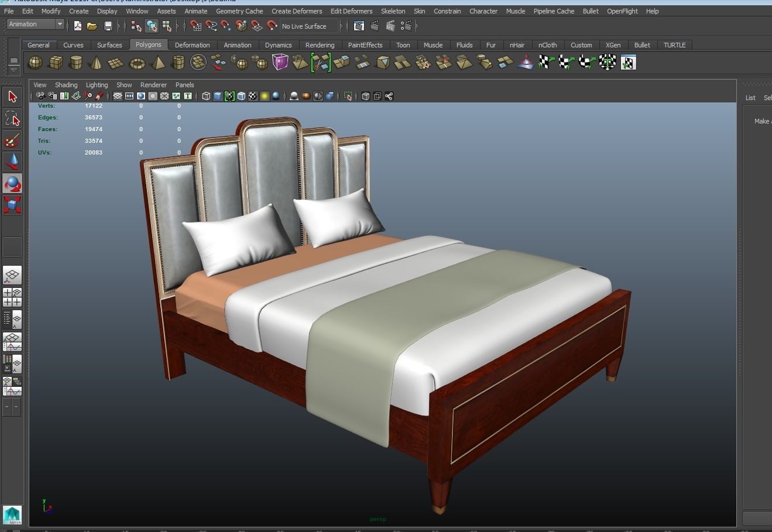Screen dimensions: 772x532
Task: Click the persp camera label
Action: pyautogui.click(x=378, y=519)
